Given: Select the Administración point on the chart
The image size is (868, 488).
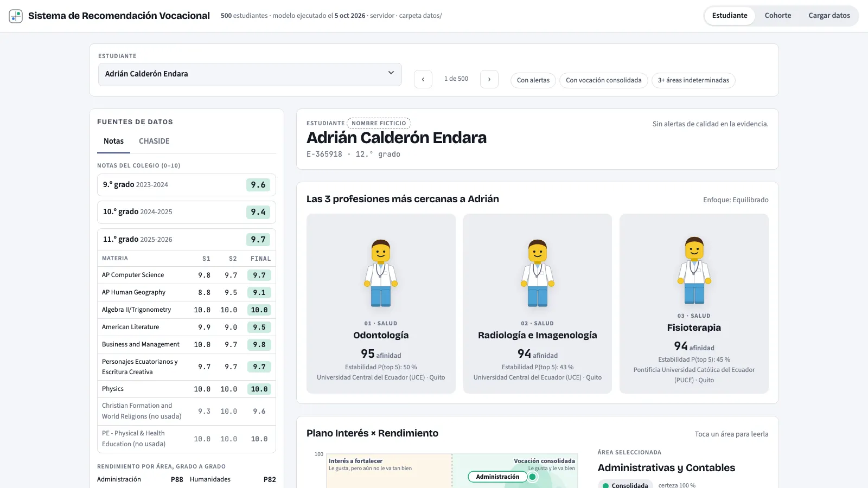Looking at the screenshot, I should 533,477.
